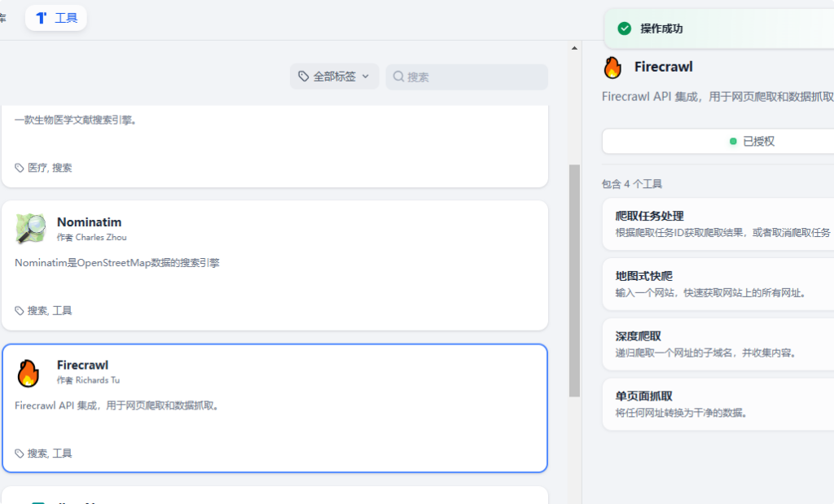Click the Nominatim map magnifier icon
This screenshot has height=504, width=834.
(30, 230)
